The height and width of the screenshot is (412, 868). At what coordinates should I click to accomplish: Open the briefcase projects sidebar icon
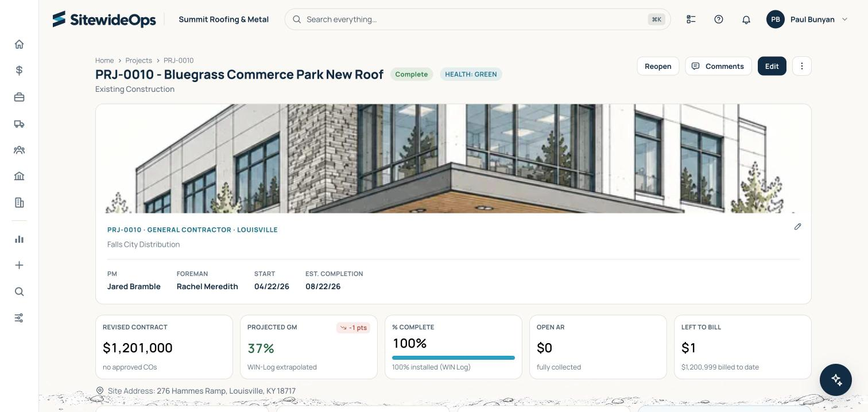click(19, 97)
